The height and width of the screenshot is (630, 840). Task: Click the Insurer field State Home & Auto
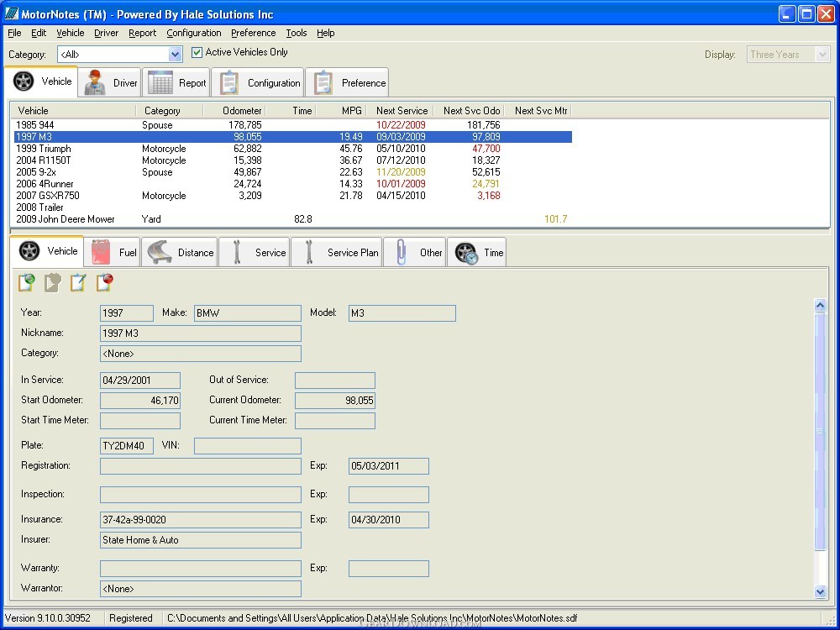coord(201,540)
